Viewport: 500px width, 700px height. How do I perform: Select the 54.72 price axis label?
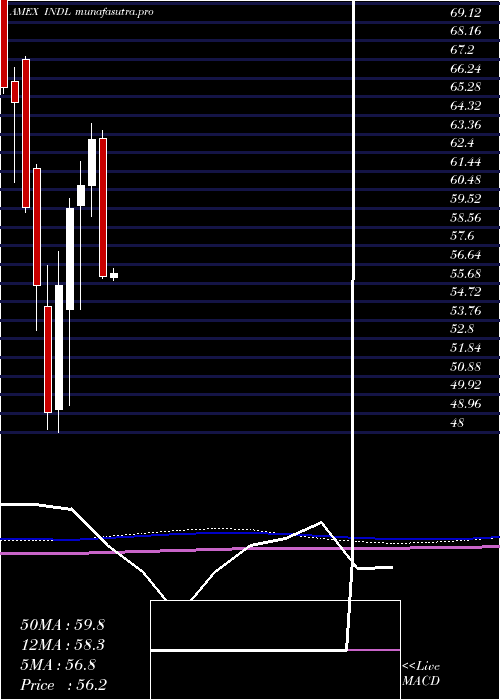[466, 292]
